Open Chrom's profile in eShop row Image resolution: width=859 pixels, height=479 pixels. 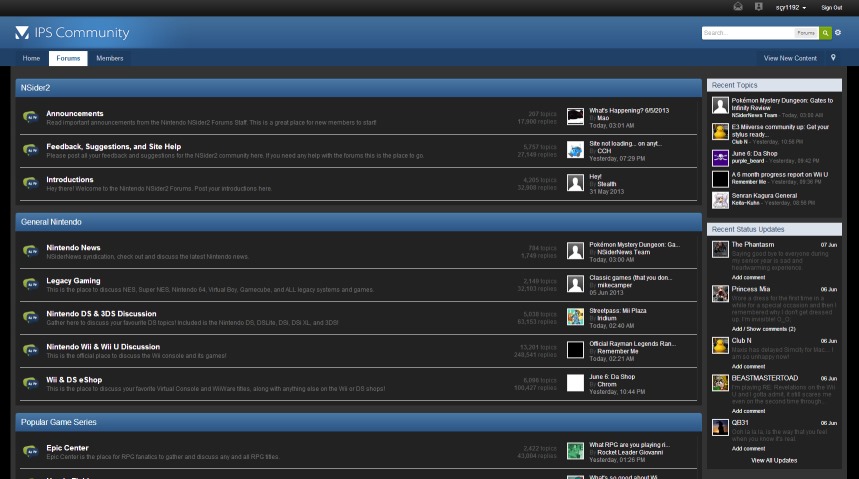(x=606, y=384)
